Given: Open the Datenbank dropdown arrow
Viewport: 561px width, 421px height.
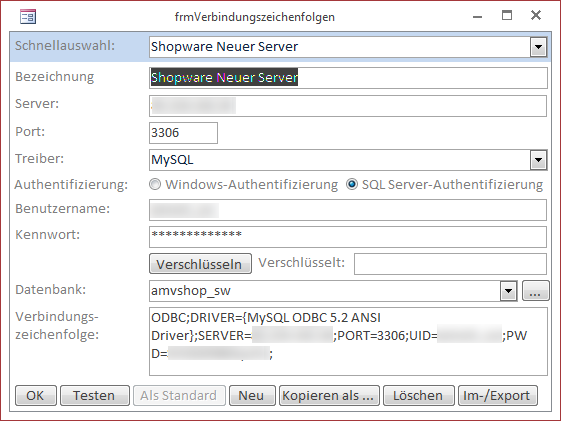Looking at the screenshot, I should pyautogui.click(x=508, y=291).
